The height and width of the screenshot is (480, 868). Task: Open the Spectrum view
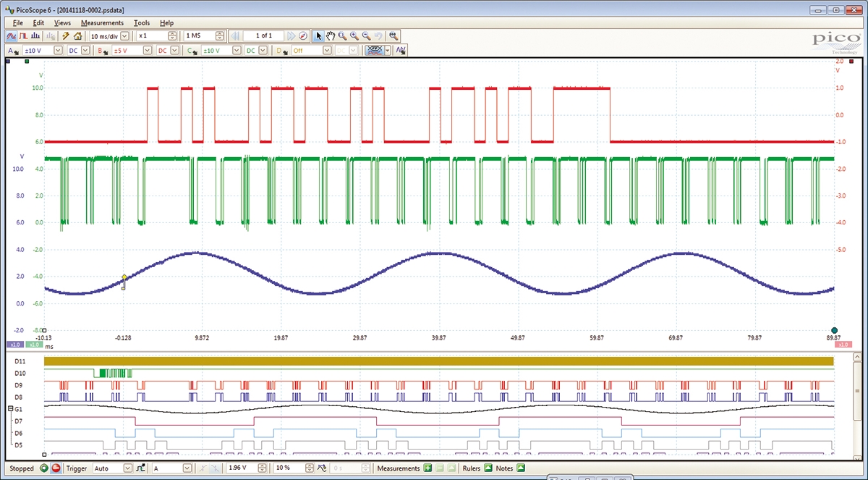pyautogui.click(x=35, y=35)
